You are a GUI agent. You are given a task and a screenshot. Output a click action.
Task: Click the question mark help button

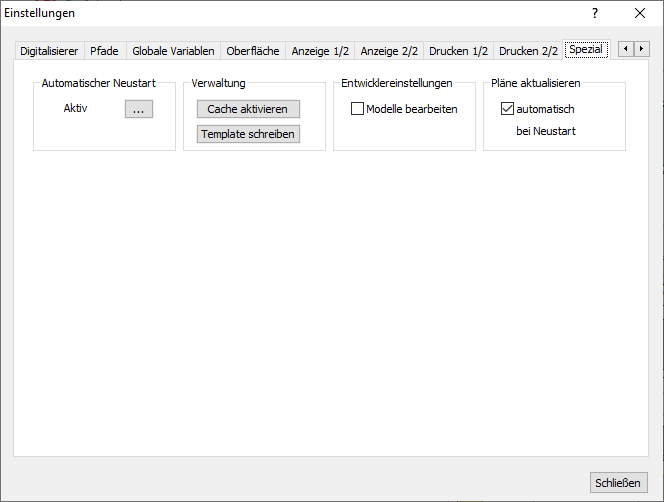coord(595,14)
